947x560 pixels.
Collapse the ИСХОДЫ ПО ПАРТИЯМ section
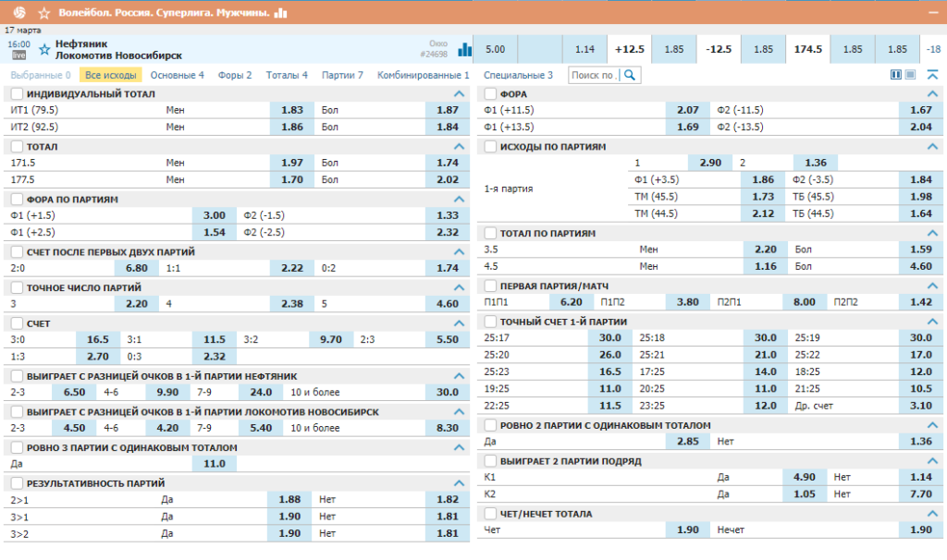pos(932,147)
